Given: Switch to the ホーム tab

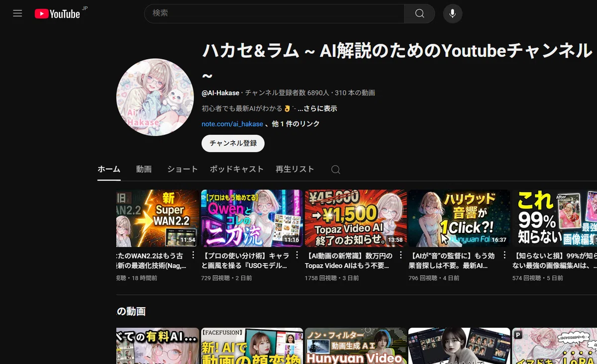Looking at the screenshot, I should point(109,169).
